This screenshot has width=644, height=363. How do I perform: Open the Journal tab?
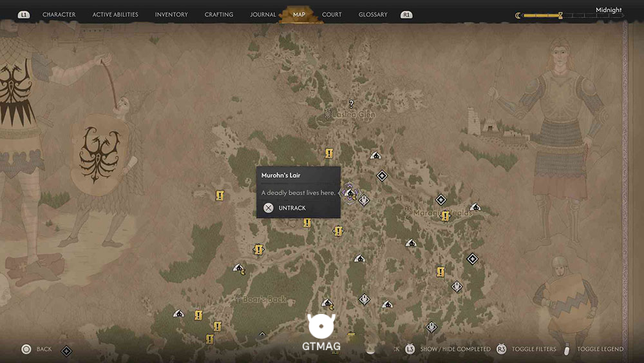263,14
